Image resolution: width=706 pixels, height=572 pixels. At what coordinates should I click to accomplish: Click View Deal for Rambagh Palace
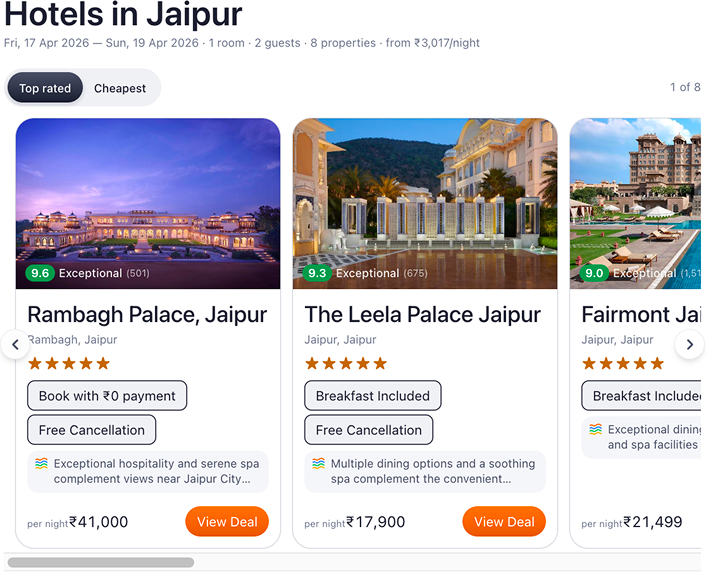(x=227, y=522)
